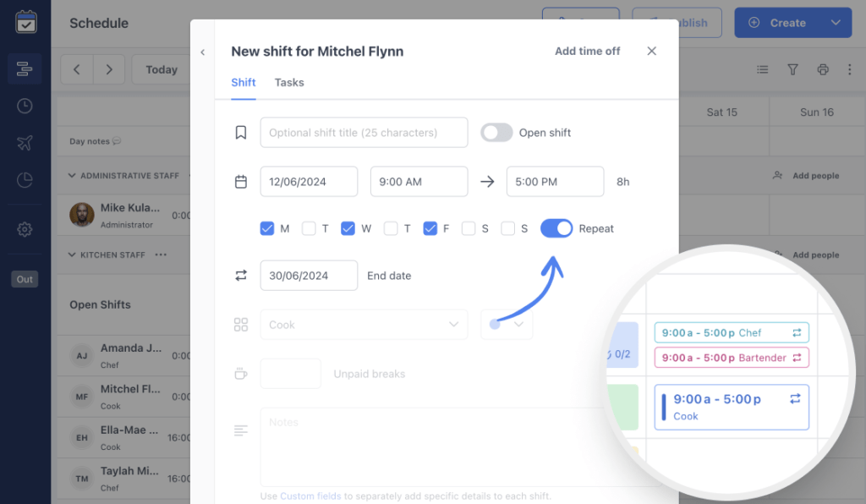Select the Shift tab
Screen dimensions: 866x504
point(244,83)
